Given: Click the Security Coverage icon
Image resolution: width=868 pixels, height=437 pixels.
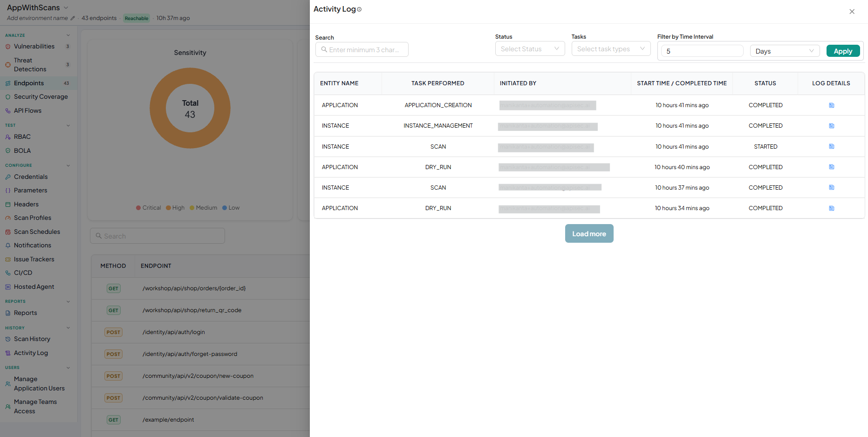Looking at the screenshot, I should tap(8, 97).
